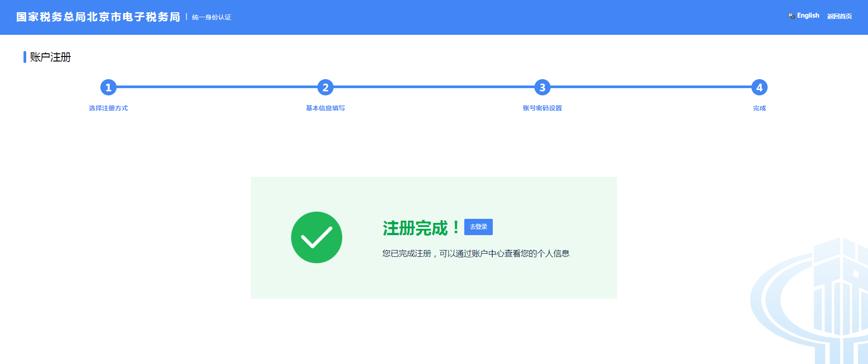Open the 返回首页 link

pos(840,16)
